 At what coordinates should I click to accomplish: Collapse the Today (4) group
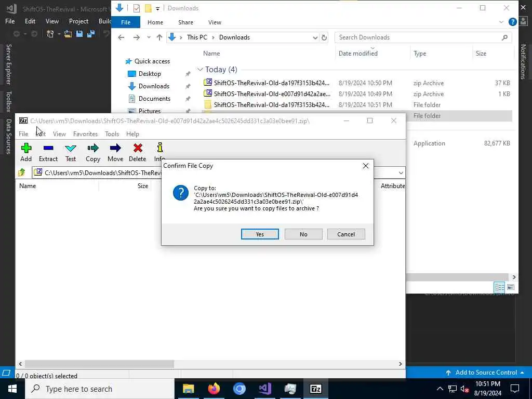point(200,70)
